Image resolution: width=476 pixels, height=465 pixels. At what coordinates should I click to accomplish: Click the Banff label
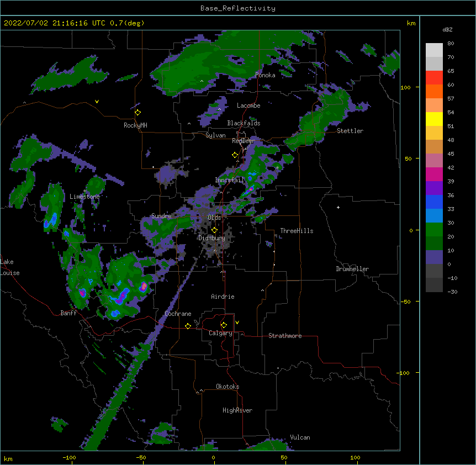click(68, 313)
